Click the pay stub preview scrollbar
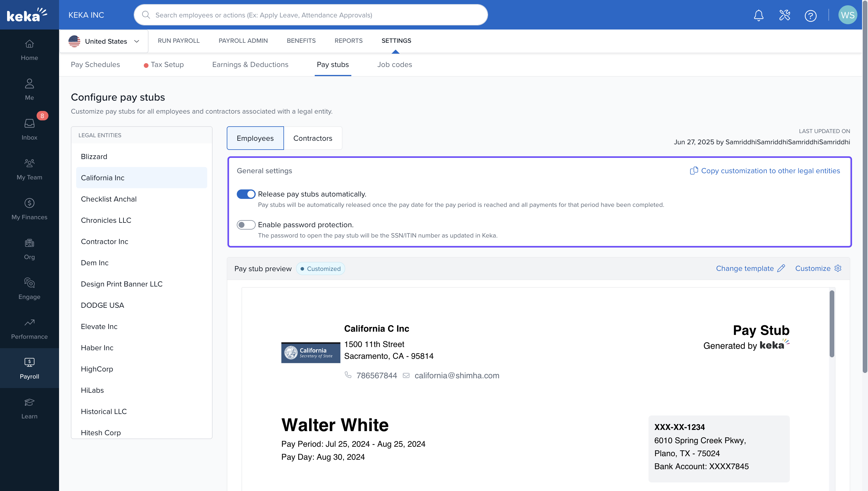 coord(832,324)
